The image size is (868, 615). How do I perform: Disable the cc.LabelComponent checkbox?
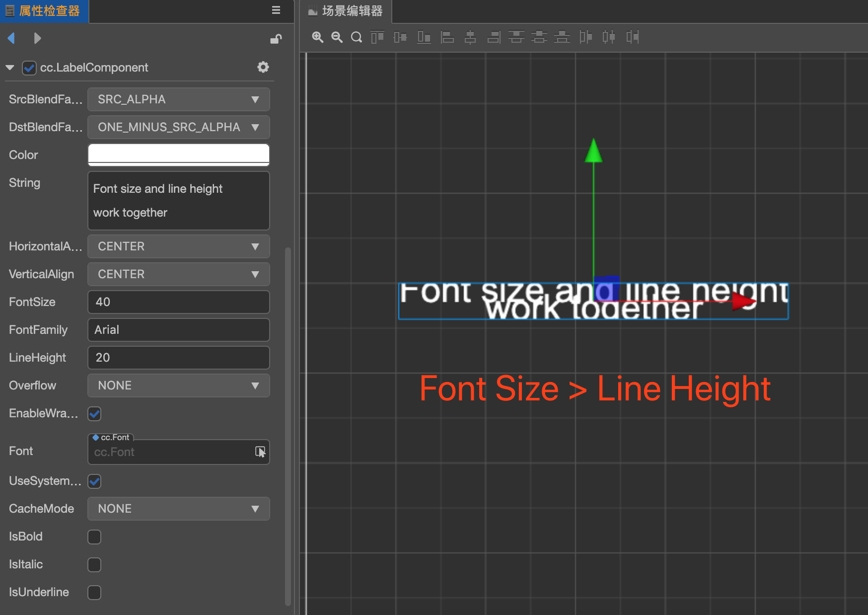pyautogui.click(x=29, y=68)
